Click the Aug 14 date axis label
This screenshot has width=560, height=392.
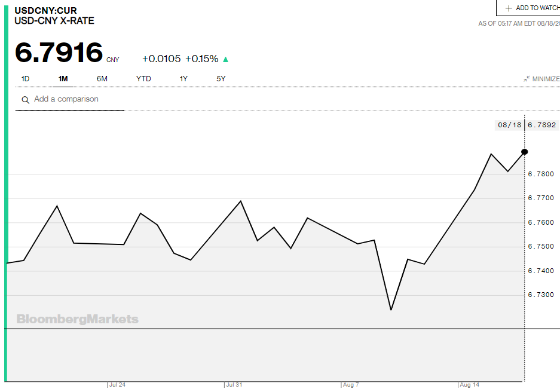pos(470,385)
